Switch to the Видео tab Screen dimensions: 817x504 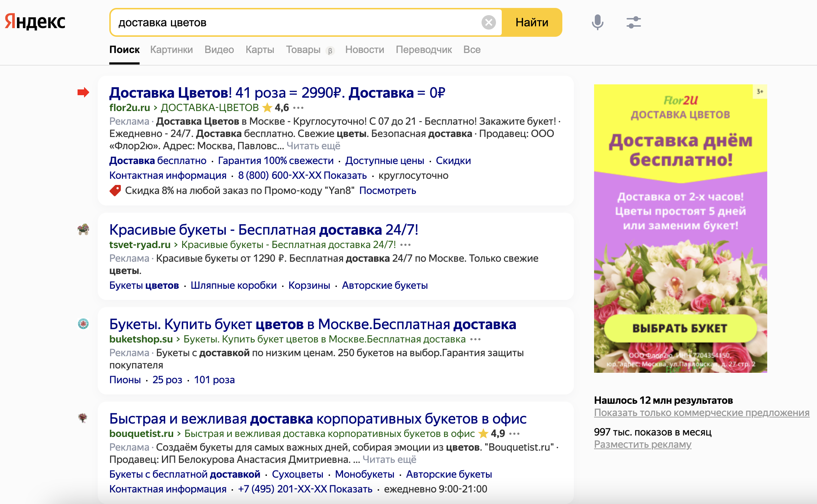219,50
